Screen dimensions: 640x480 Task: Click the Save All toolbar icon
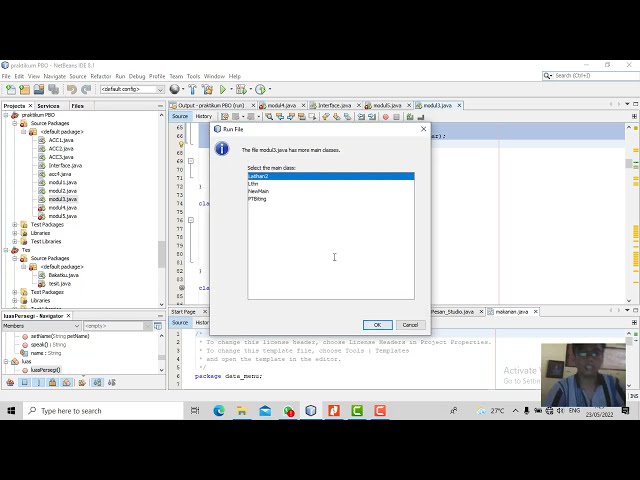(x=53, y=89)
